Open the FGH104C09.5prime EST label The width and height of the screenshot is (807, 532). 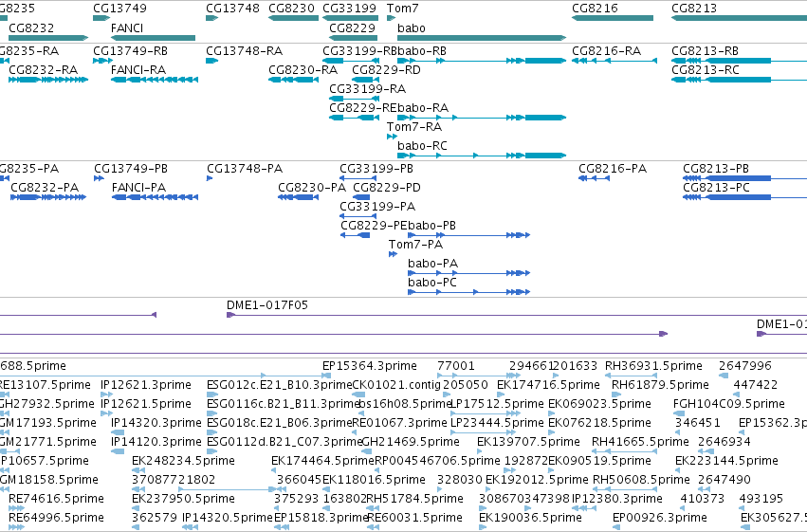pos(729,404)
